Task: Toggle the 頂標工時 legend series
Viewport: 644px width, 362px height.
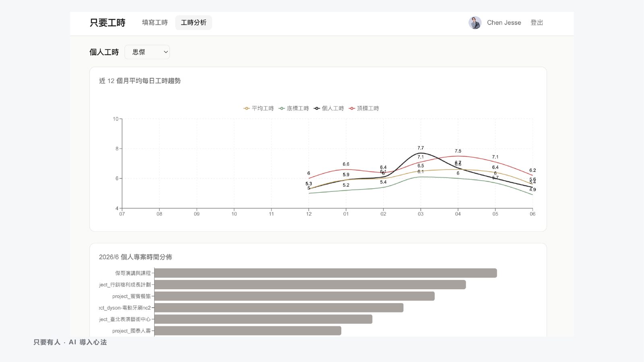Action: (364, 108)
